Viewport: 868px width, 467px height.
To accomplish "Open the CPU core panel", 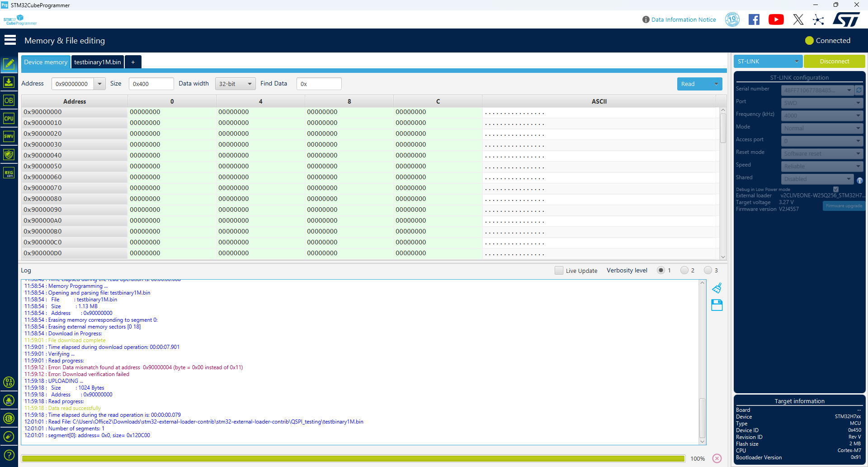I will click(9, 118).
